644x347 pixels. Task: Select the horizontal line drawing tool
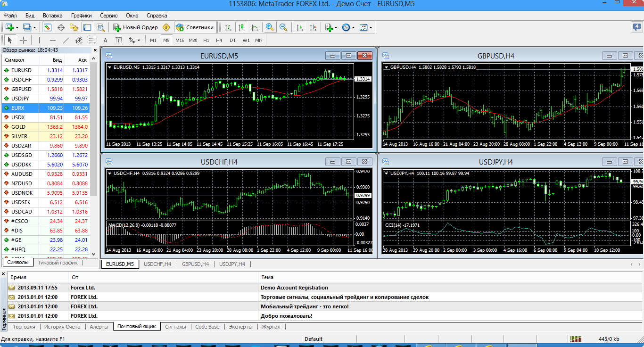click(53, 40)
